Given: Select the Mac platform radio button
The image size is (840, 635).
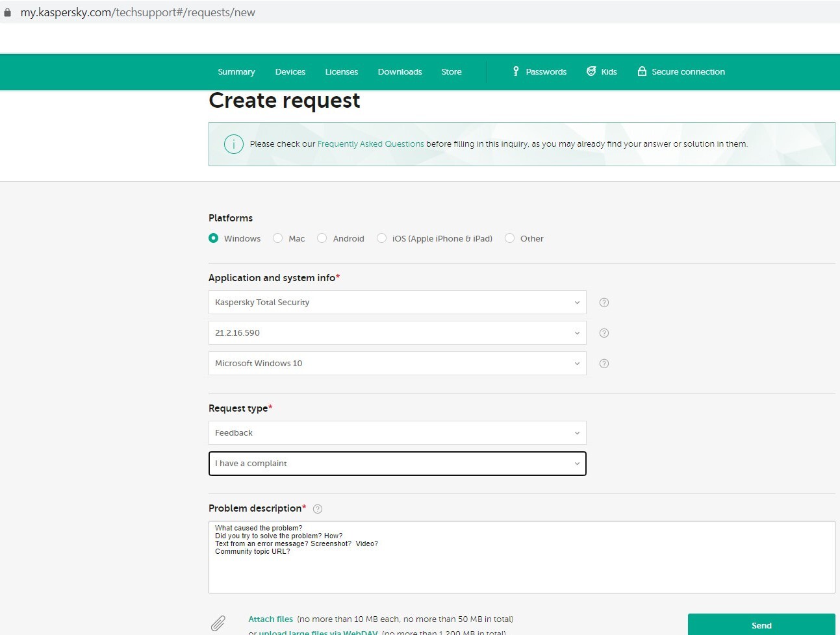Looking at the screenshot, I should pyautogui.click(x=278, y=238).
